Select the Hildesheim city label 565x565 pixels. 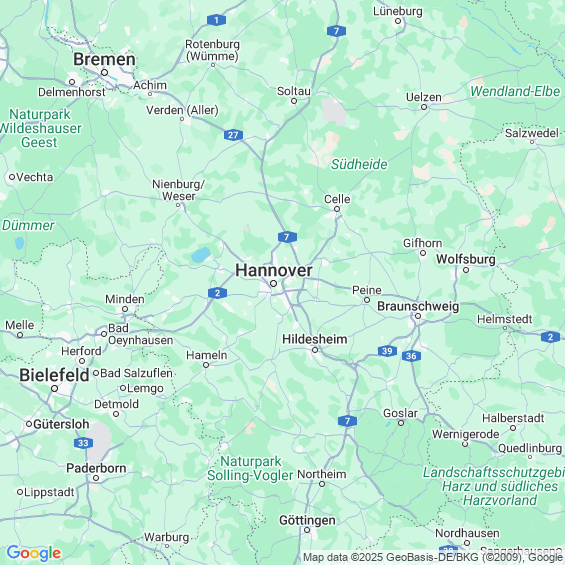(315, 339)
